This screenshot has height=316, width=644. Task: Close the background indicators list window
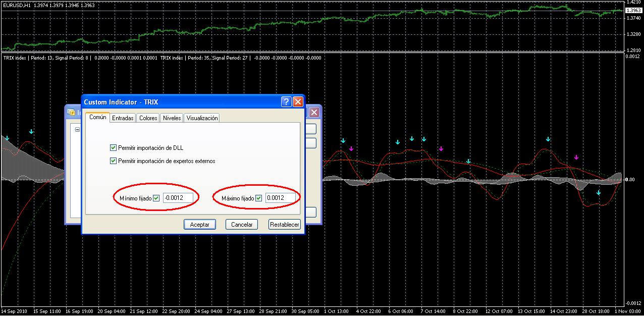click(313, 113)
